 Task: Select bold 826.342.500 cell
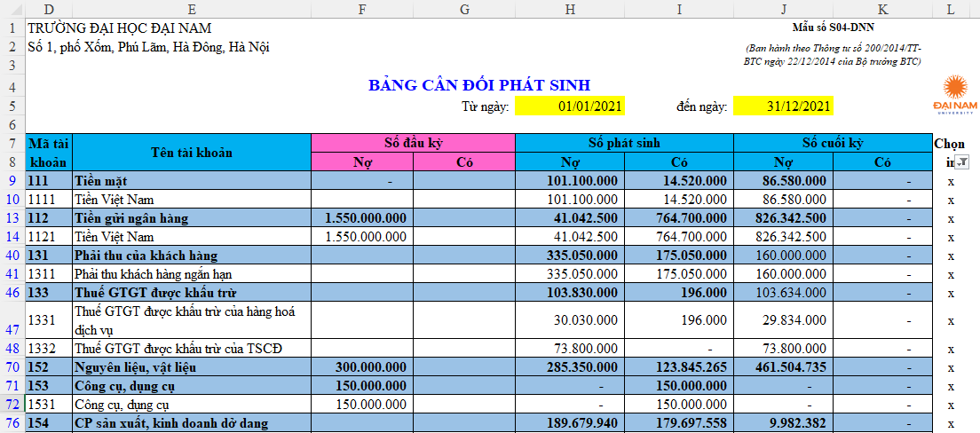[x=783, y=218]
